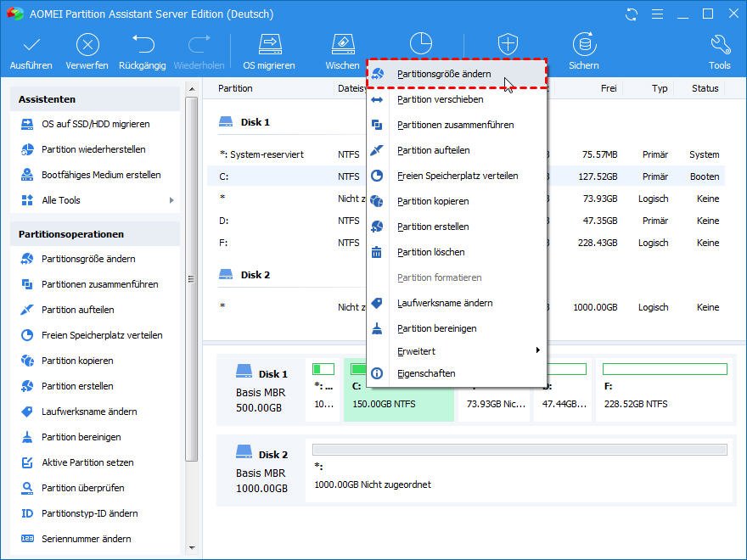Click the refresh icon in title bar
Image resolution: width=747 pixels, height=560 pixels.
[632, 14]
